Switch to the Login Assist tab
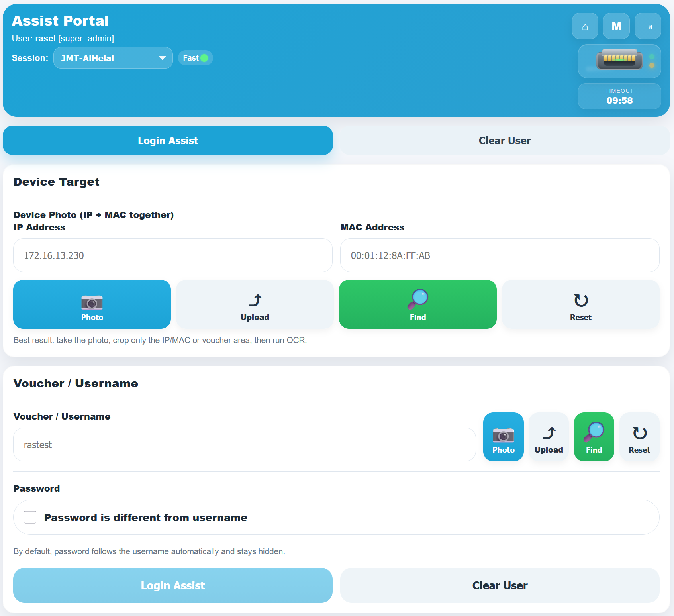The image size is (674, 616). 168,140
